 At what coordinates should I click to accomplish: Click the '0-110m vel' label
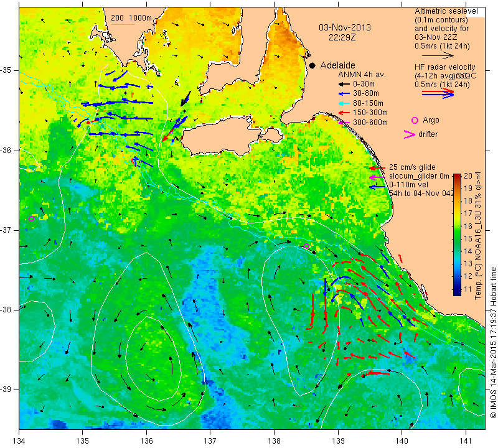point(408,185)
